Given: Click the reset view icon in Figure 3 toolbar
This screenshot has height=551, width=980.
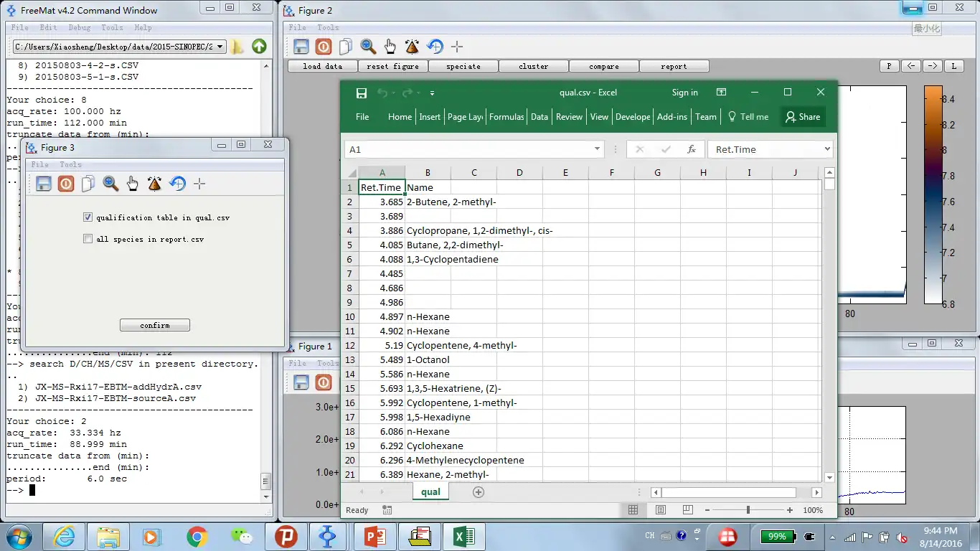Looking at the screenshot, I should click(x=177, y=184).
